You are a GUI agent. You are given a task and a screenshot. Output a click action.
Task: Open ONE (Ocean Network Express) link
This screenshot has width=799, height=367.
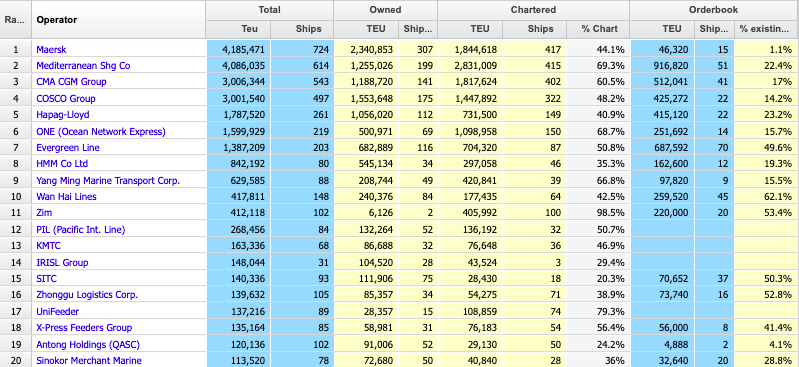click(x=101, y=132)
